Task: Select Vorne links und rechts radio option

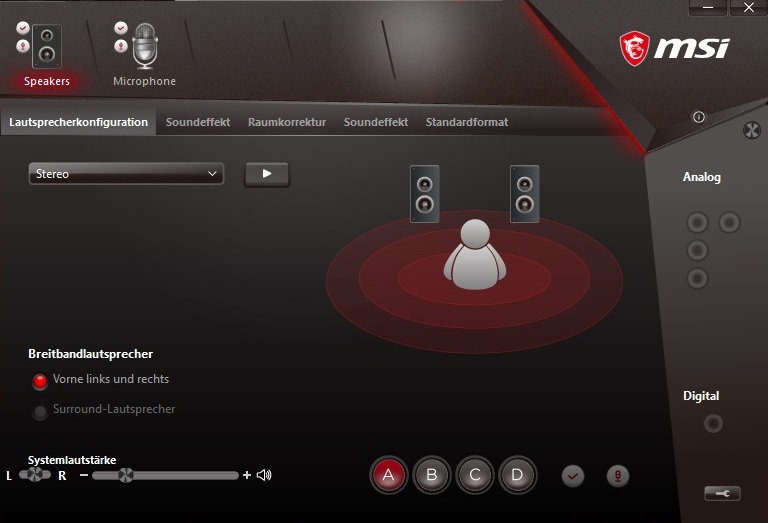Action: coord(40,381)
